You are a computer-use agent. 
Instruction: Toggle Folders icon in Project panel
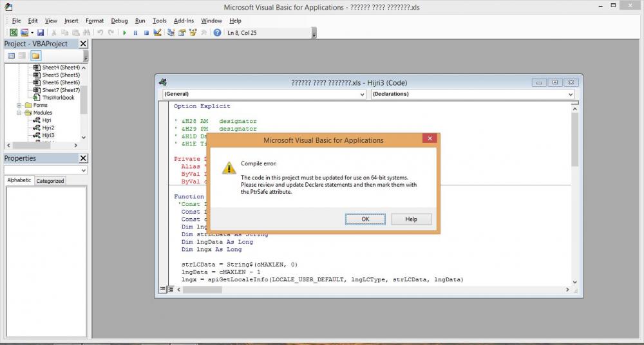point(35,55)
